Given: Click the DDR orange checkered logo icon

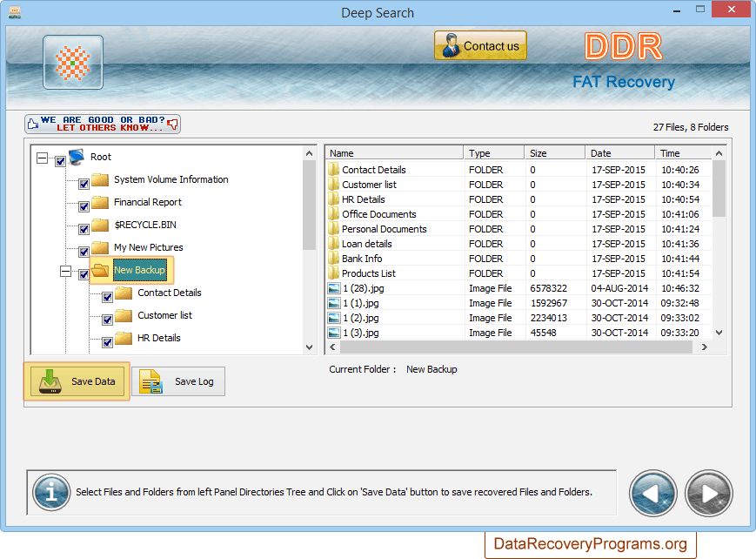Looking at the screenshot, I should (x=73, y=63).
